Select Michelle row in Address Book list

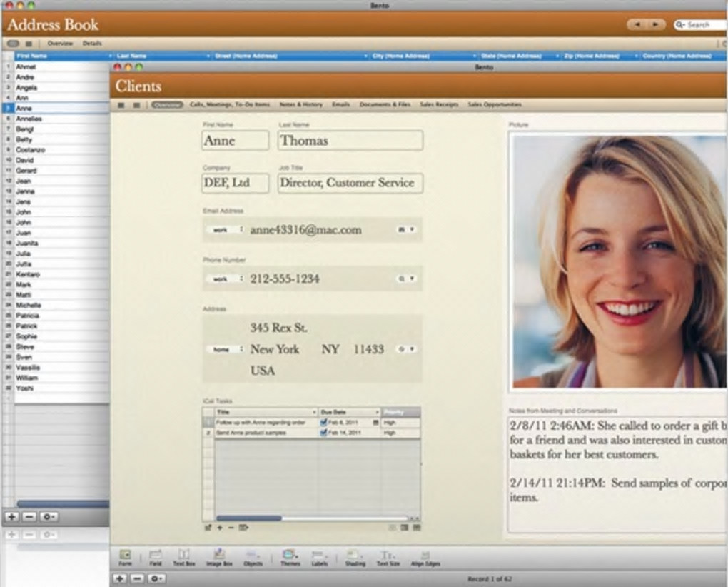pyautogui.click(x=56, y=306)
